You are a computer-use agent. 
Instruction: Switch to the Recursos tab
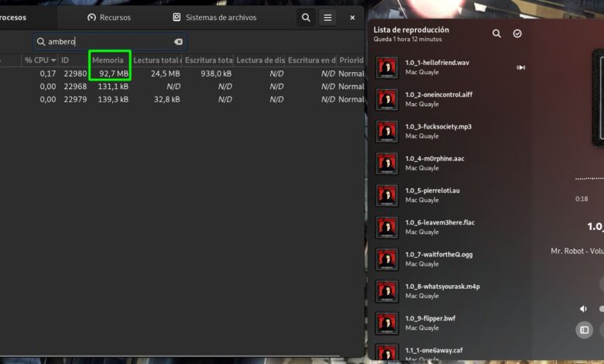pos(109,17)
